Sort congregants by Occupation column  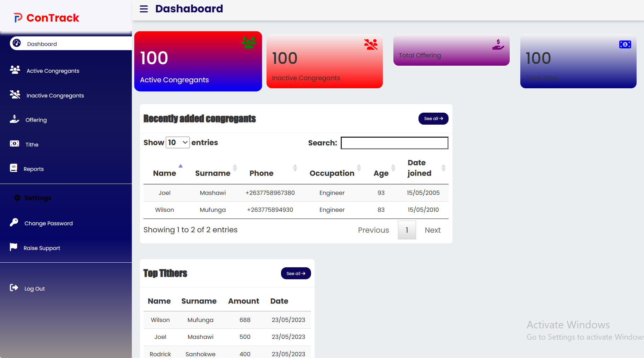click(332, 173)
